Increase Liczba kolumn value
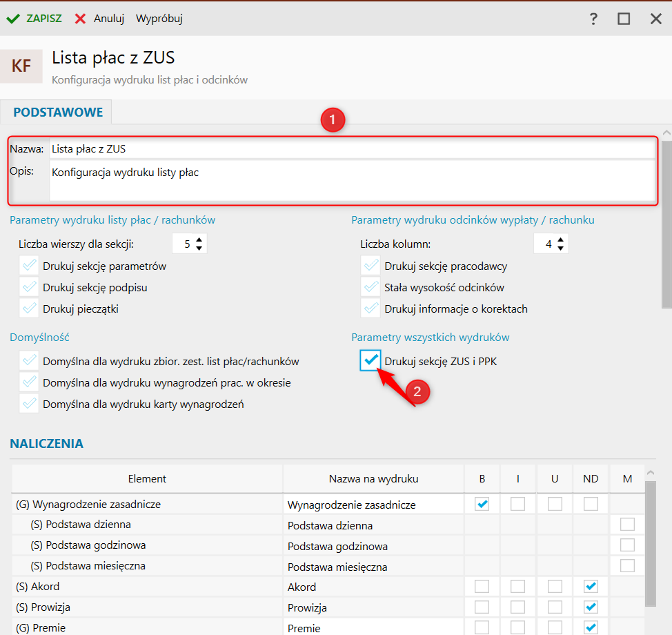The height and width of the screenshot is (635, 672). click(x=560, y=240)
